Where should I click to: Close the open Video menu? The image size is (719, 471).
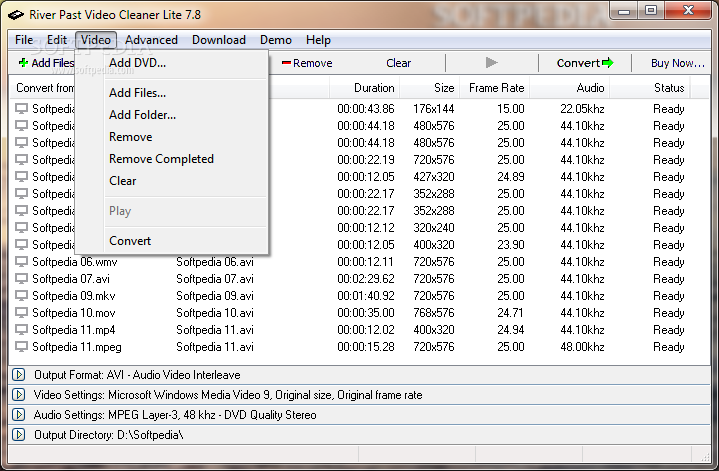[x=96, y=40]
